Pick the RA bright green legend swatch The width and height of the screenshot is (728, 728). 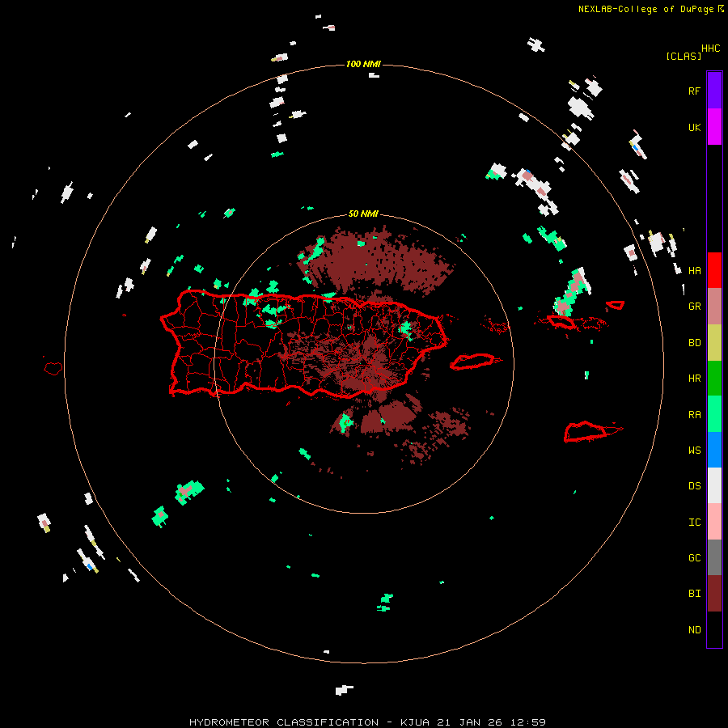[x=714, y=414]
